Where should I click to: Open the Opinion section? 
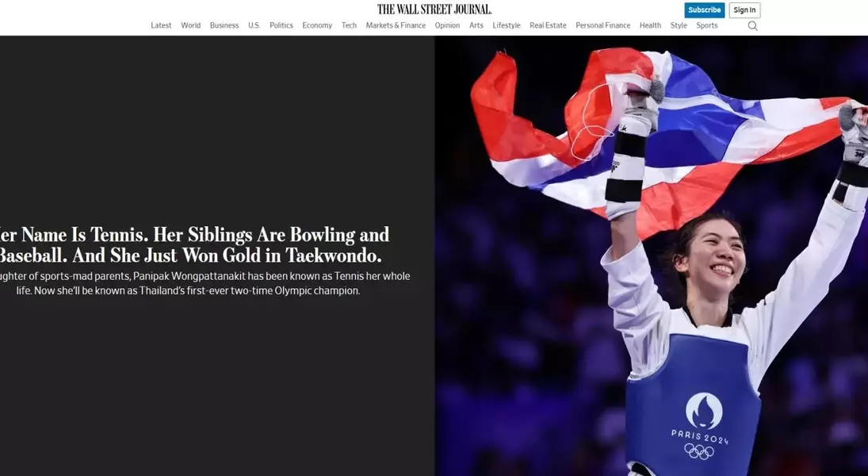point(447,25)
